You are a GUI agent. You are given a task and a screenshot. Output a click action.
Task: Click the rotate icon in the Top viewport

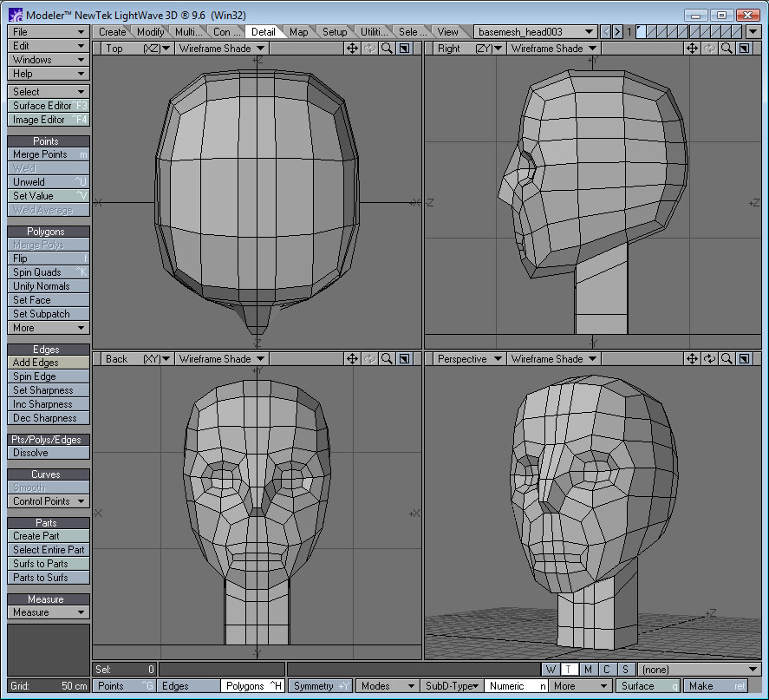click(x=369, y=48)
